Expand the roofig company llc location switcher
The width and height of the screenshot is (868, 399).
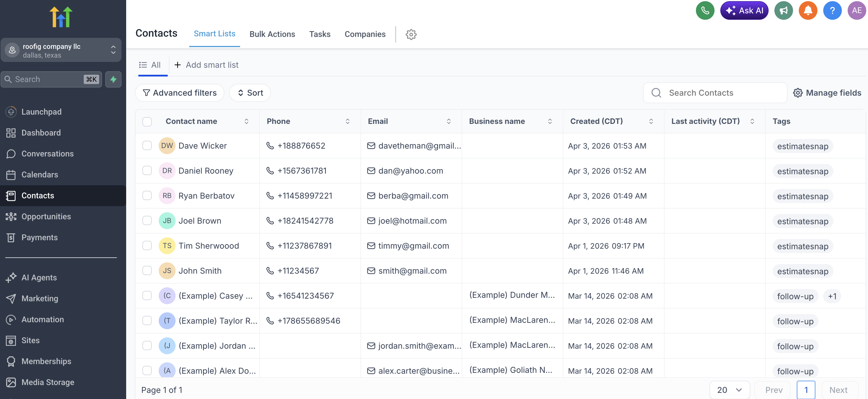pos(113,50)
